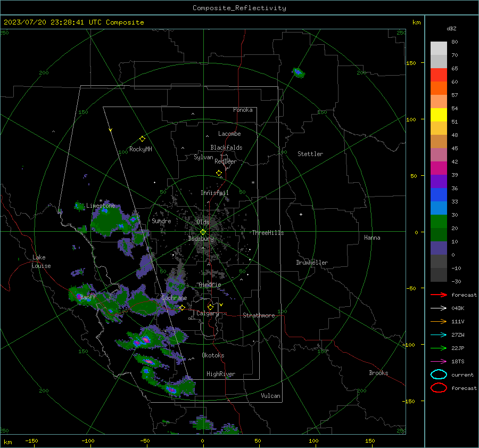Viewport: 479px width, 448px height.
Task: Click the cyan 27ZW arrow in the legend
Action: pyautogui.click(x=439, y=335)
